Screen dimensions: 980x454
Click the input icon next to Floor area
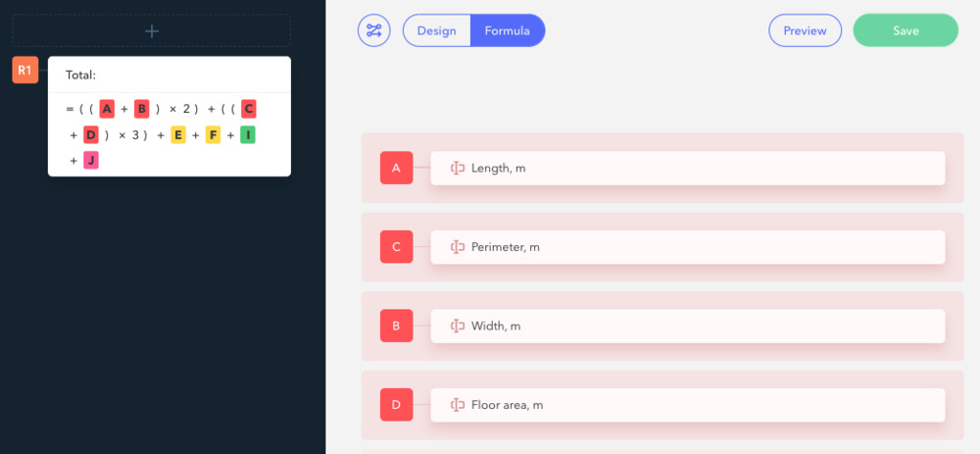458,405
